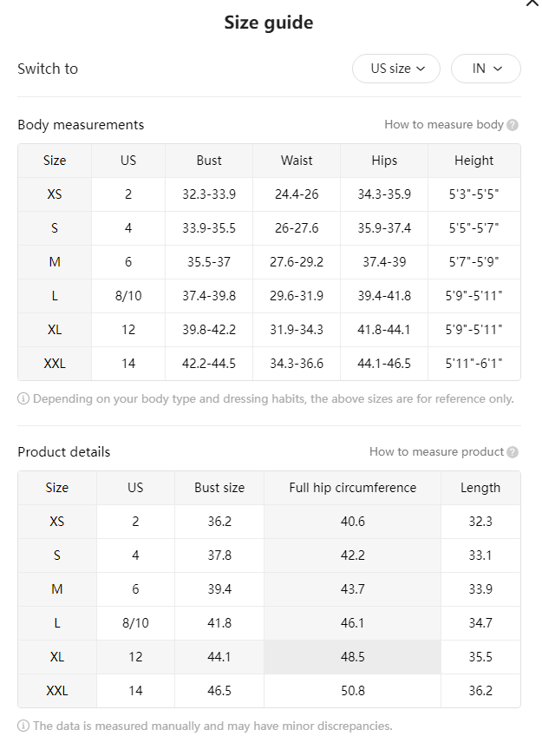Click the help icon beside How to measure product
This screenshot has height=756, width=542.
pos(513,452)
